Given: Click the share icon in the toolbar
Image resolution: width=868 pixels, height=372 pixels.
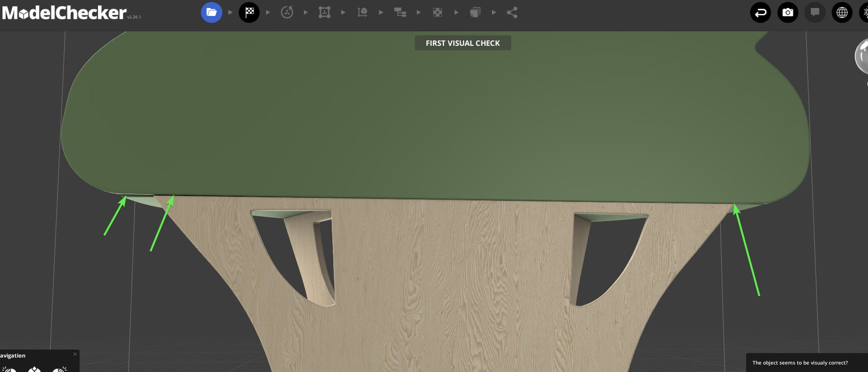Looking at the screenshot, I should [x=512, y=12].
